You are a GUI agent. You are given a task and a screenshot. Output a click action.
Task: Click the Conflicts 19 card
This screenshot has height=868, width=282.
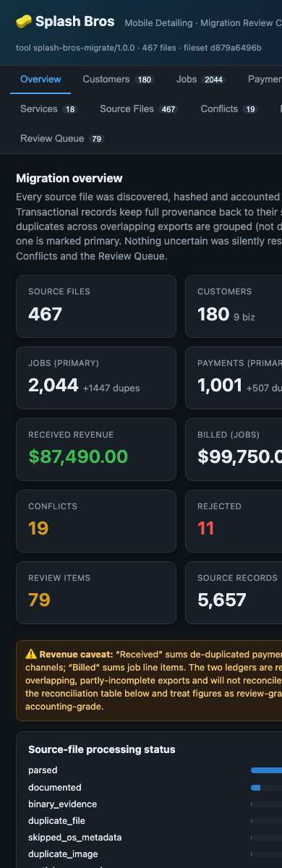coord(96,521)
